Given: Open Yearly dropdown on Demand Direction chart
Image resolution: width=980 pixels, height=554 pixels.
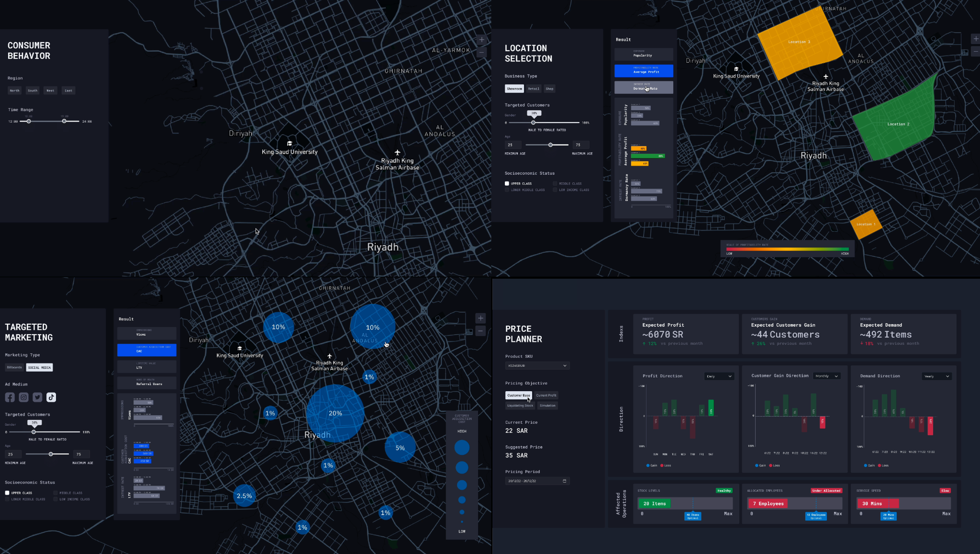Looking at the screenshot, I should [x=937, y=376].
